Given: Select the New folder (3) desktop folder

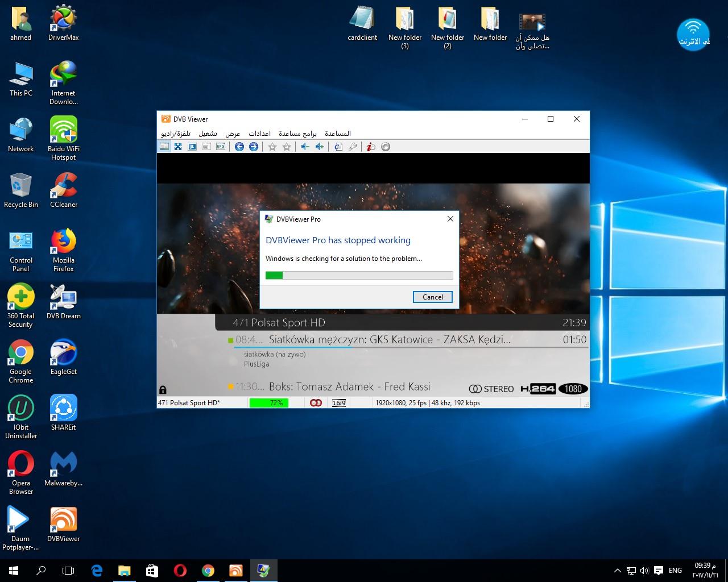Looking at the screenshot, I should 405,28.
